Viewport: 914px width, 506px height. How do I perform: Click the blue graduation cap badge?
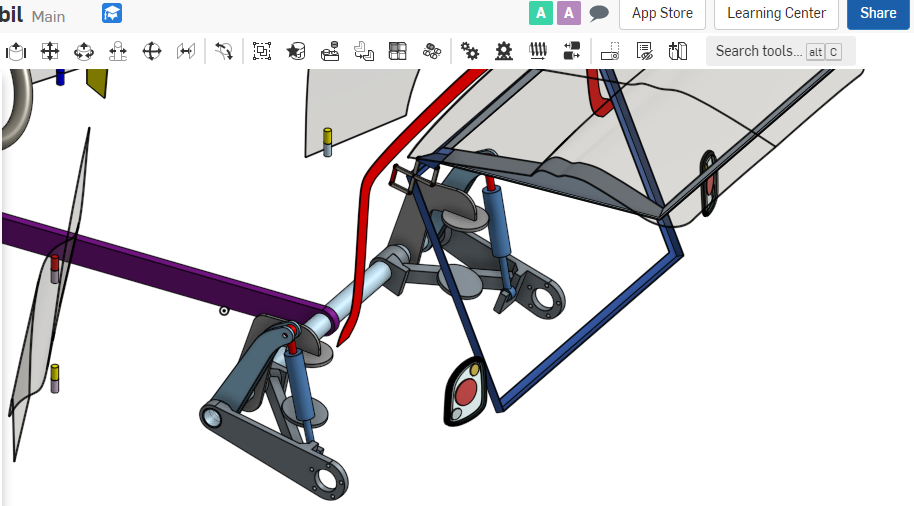[x=112, y=13]
